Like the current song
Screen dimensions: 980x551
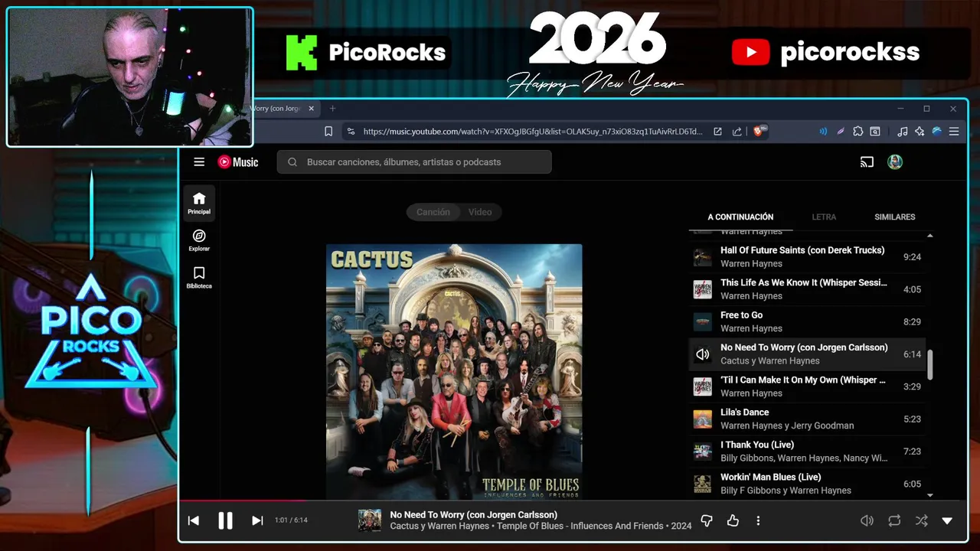click(733, 520)
